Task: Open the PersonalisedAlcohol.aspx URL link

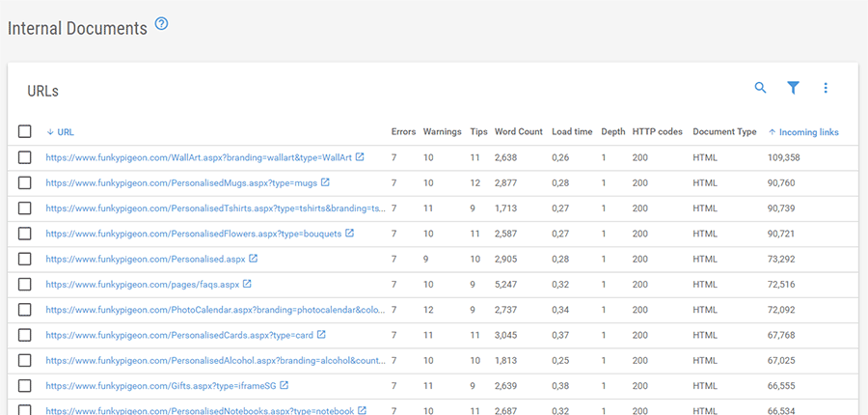Action: tap(216, 361)
